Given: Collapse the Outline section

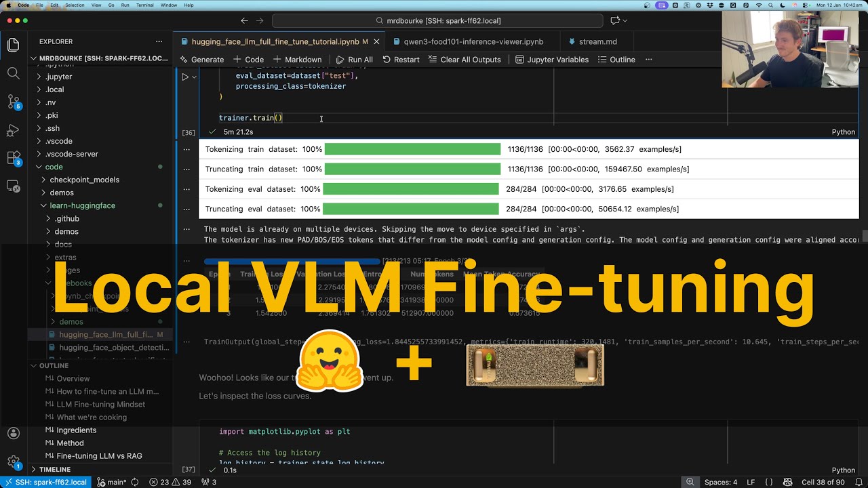Looking at the screenshot, I should click(34, 365).
